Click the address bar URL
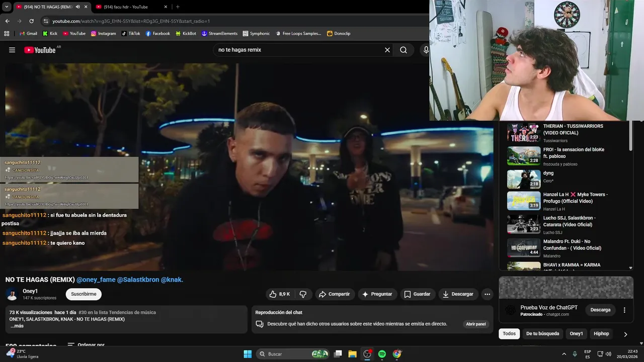The image size is (644, 362). pos(131,21)
